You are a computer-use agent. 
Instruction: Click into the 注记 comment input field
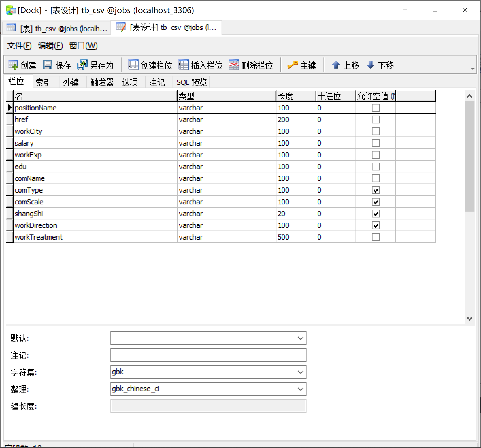pyautogui.click(x=208, y=355)
